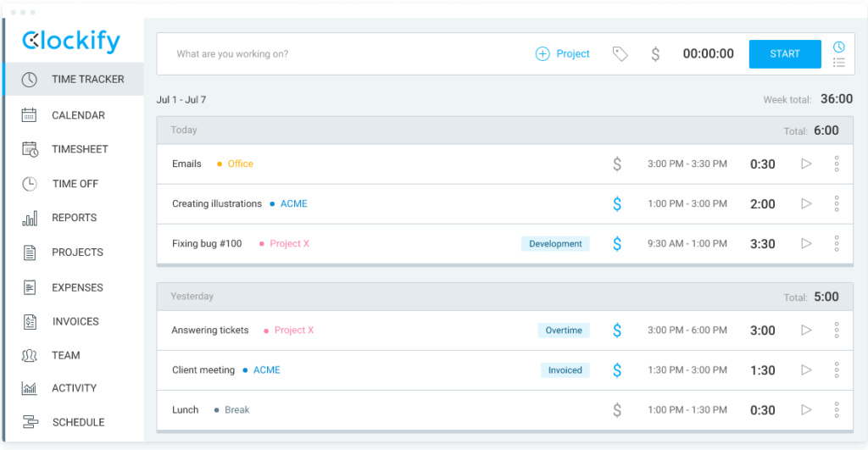Toggle billable dollar sign in tracker bar
The image size is (868, 450).
(655, 54)
